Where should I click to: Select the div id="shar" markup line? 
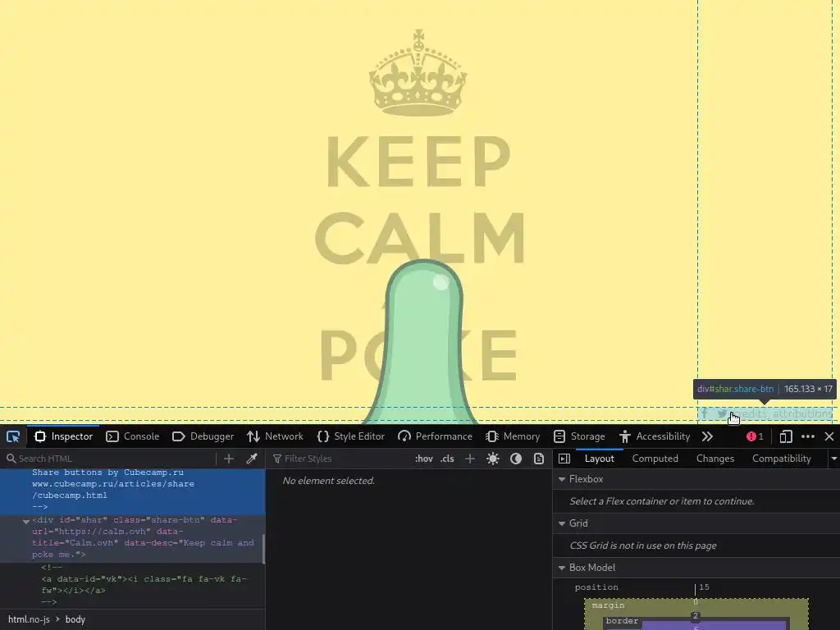click(131, 537)
